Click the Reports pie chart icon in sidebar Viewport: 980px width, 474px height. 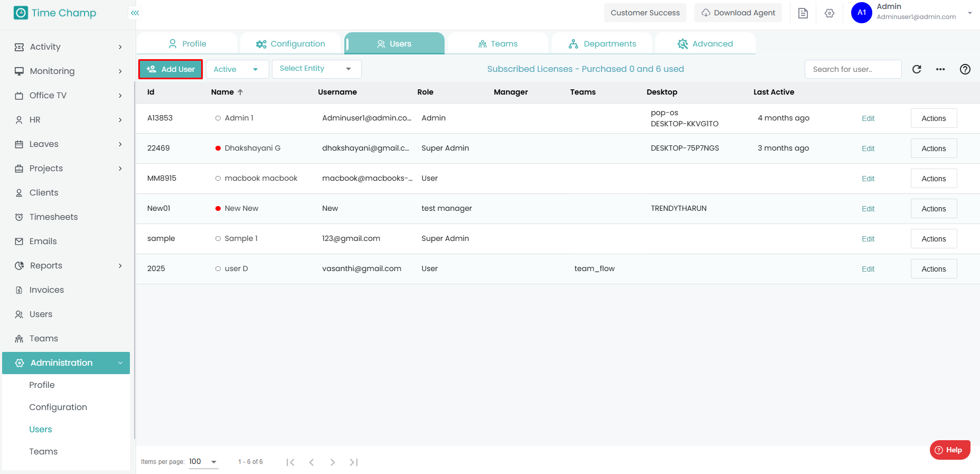[19, 266]
